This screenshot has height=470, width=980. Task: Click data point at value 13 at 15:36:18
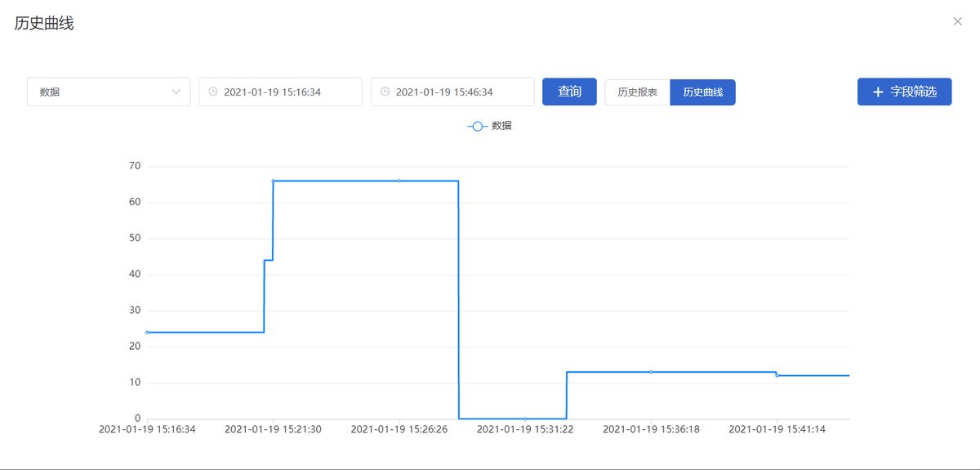[x=651, y=372]
